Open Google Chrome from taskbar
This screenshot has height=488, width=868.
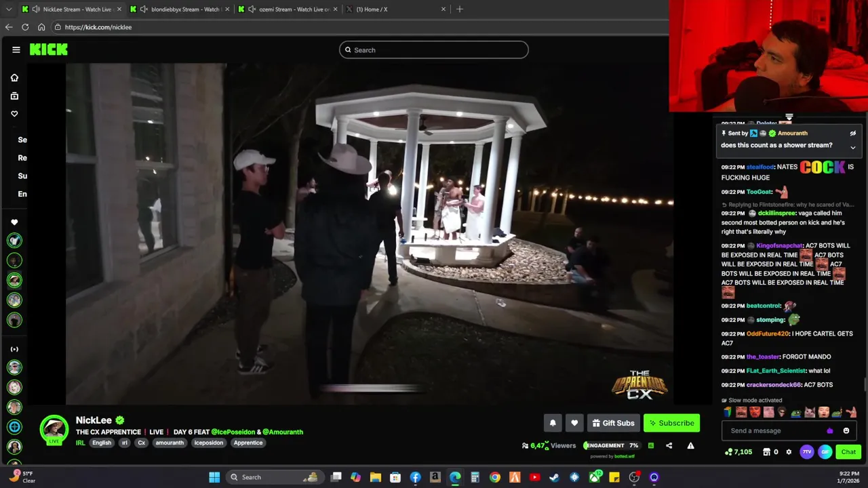[x=495, y=477]
